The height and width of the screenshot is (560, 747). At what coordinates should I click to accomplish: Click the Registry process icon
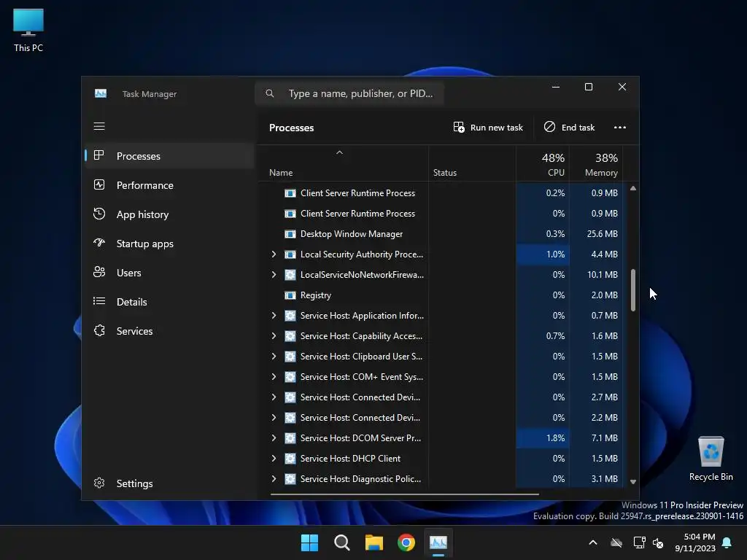click(290, 295)
